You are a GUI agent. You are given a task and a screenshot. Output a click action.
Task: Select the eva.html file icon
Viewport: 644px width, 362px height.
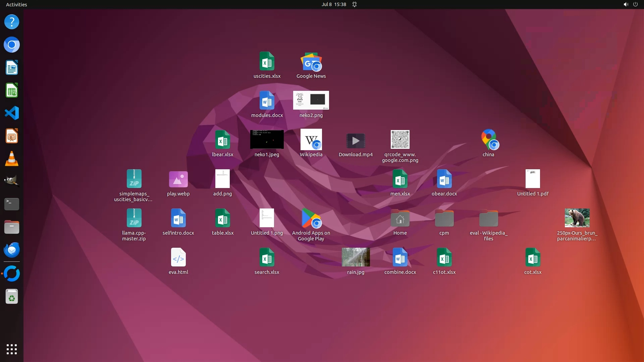178,257
